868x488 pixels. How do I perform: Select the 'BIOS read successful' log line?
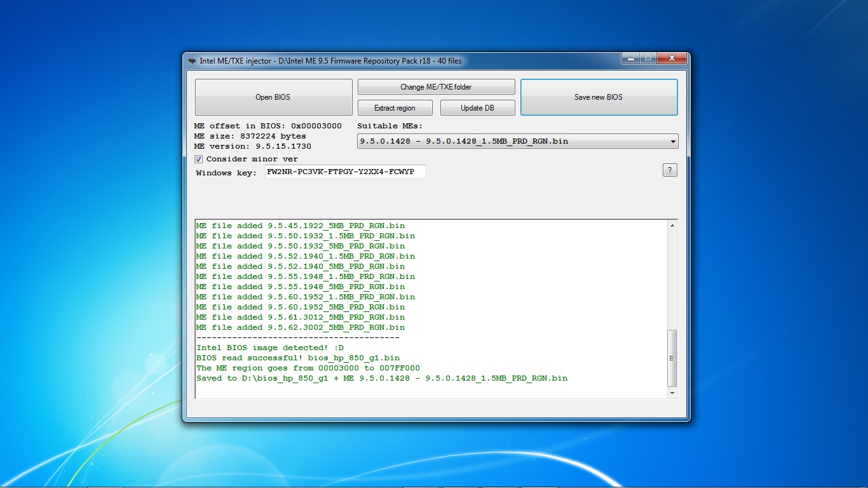tap(297, 358)
